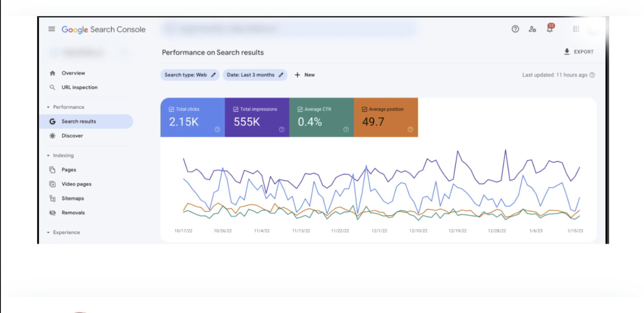Click the download icon beside EXPORT

567,52
